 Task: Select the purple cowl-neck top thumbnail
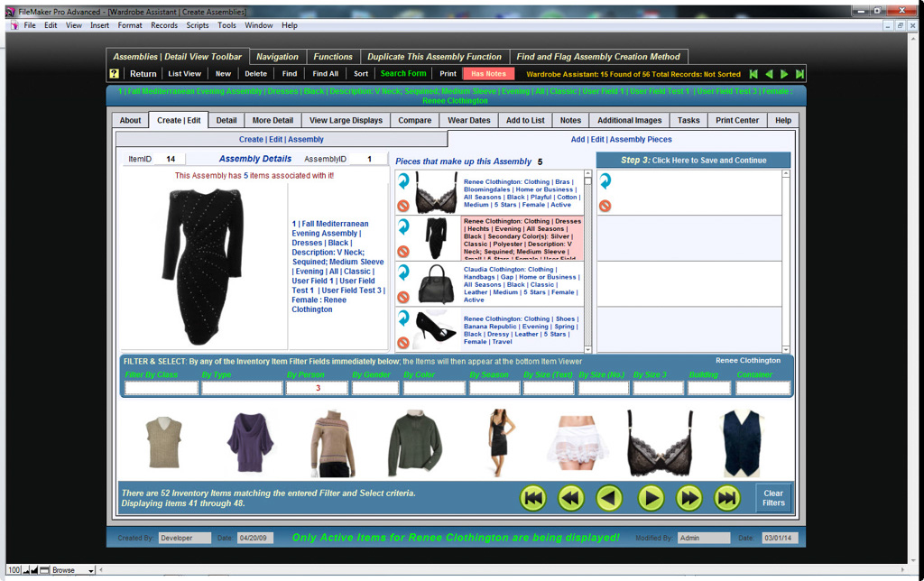click(x=250, y=442)
